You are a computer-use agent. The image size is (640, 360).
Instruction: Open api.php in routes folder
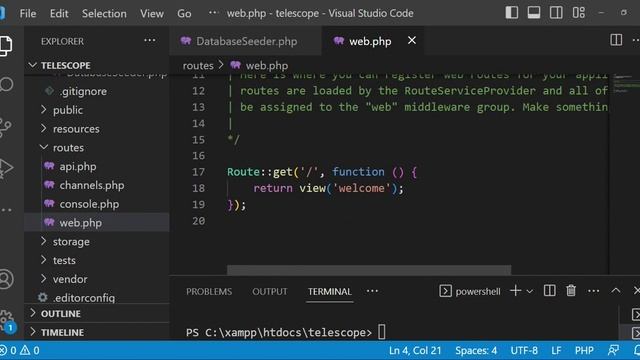(97, 166)
